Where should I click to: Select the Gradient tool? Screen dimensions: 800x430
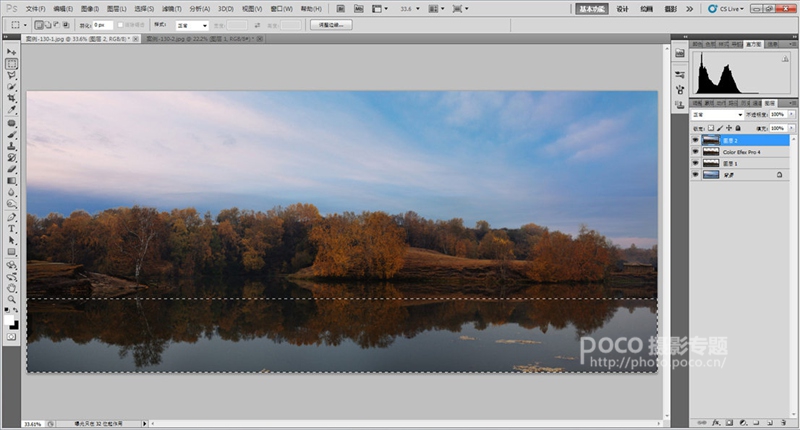click(11, 181)
